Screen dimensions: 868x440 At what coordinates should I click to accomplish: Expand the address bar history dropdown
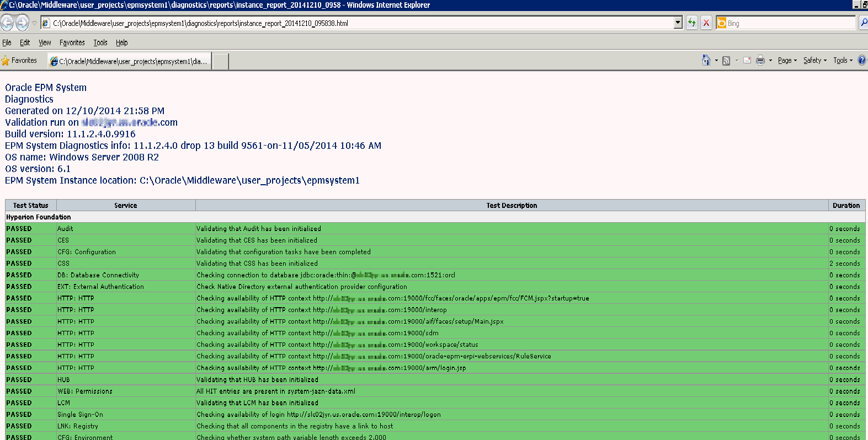click(678, 23)
